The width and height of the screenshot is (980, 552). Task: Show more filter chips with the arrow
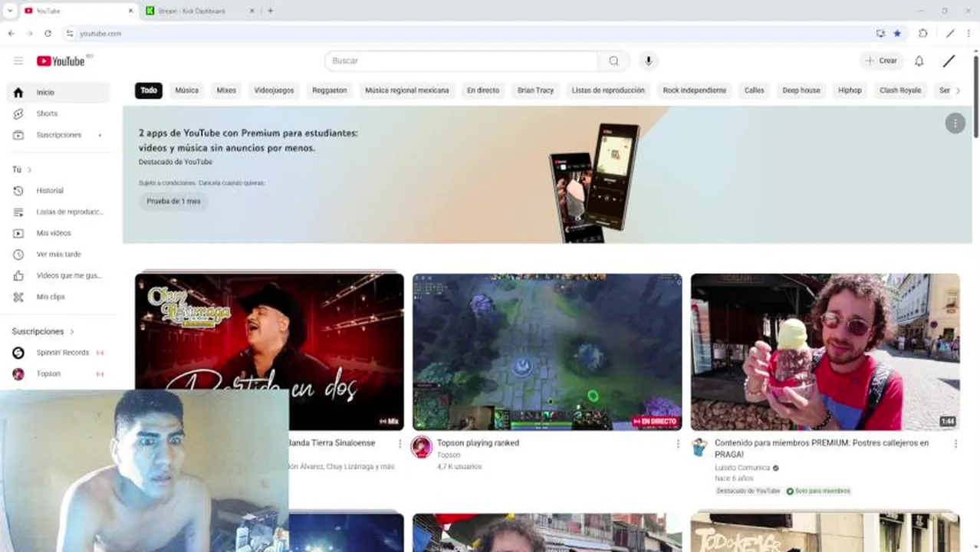958,90
